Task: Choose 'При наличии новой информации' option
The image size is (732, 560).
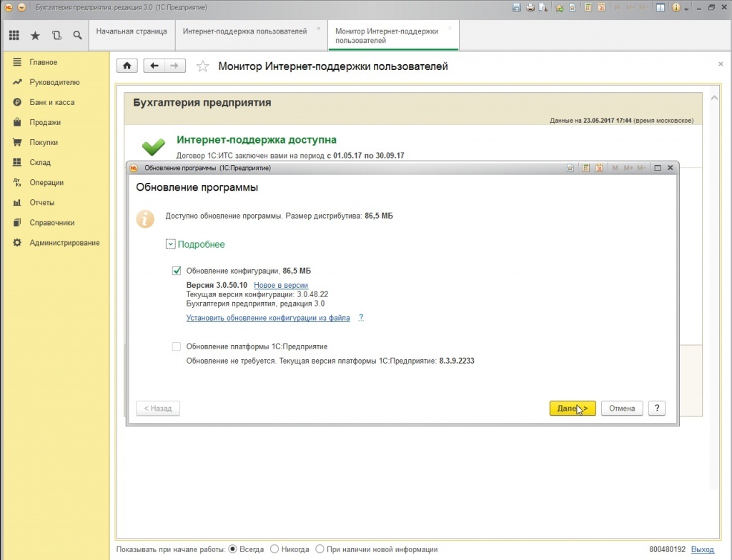Action: [x=320, y=549]
